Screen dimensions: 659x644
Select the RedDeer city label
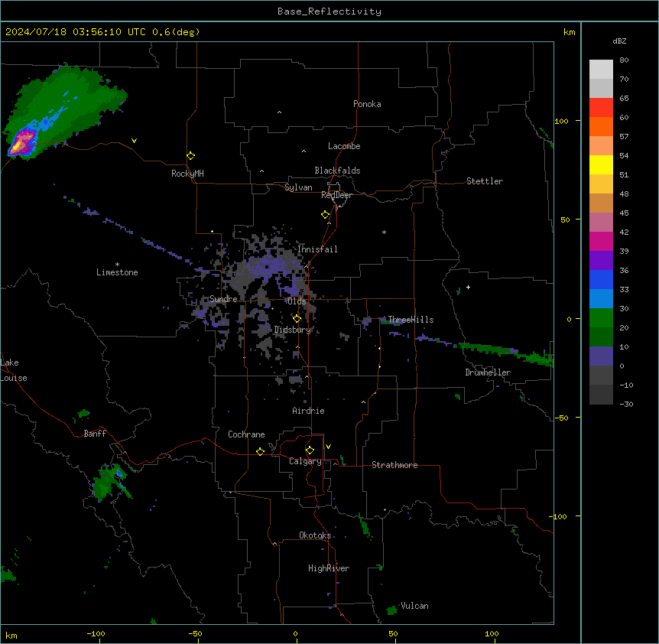[336, 195]
